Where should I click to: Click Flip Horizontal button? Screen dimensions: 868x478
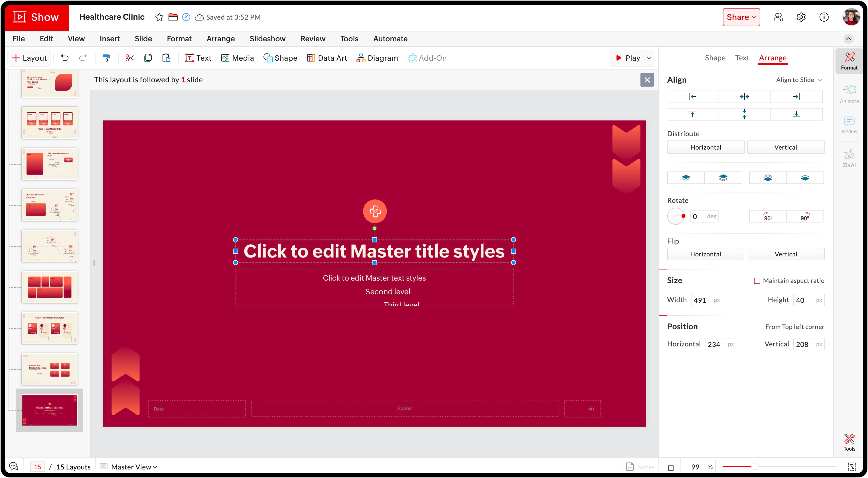(705, 254)
